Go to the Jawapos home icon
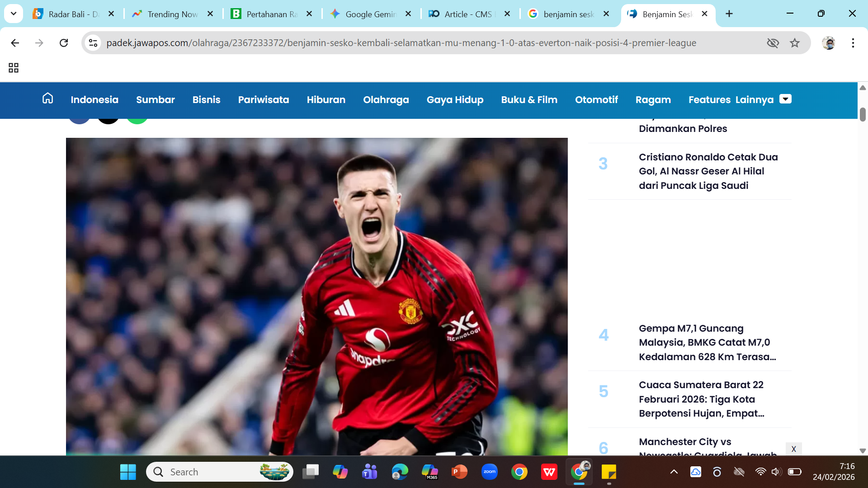 (47, 99)
